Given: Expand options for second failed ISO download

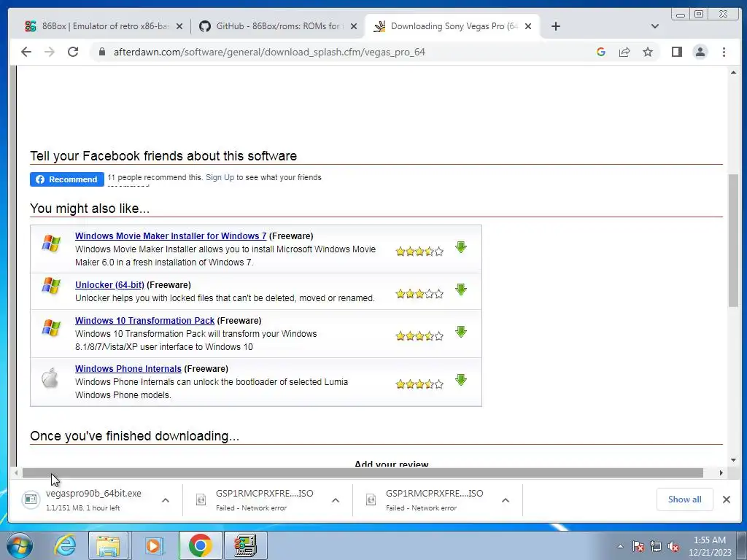Looking at the screenshot, I should tap(506, 500).
